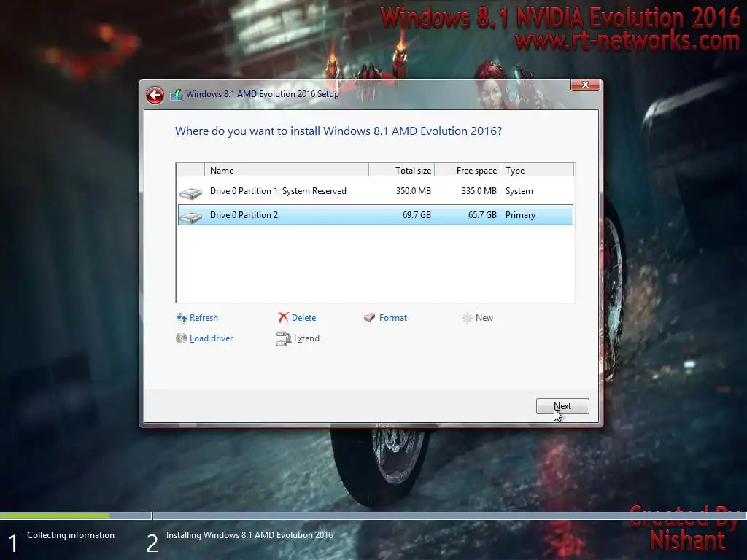Click the setup icon in the title bar

coord(177,94)
